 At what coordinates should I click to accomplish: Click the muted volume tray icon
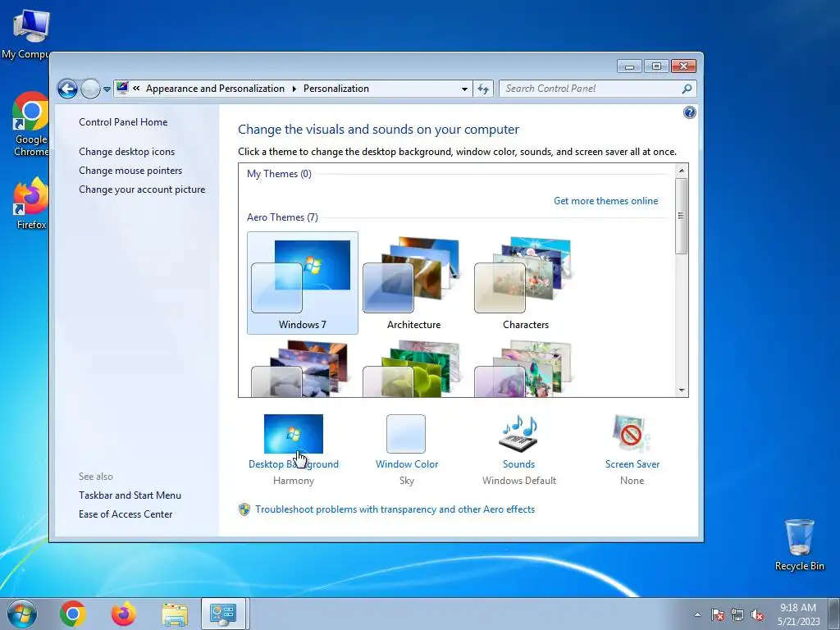(x=757, y=614)
